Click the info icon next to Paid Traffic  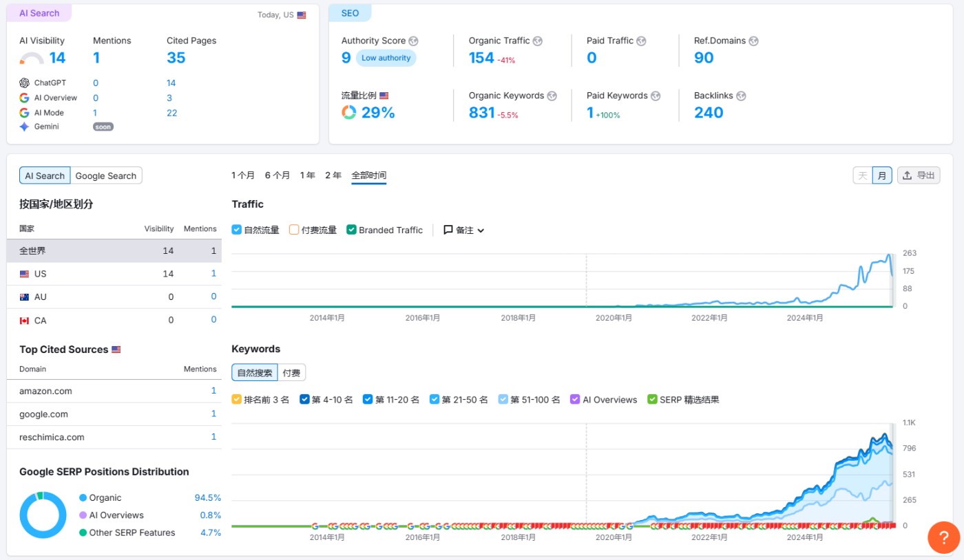point(641,41)
